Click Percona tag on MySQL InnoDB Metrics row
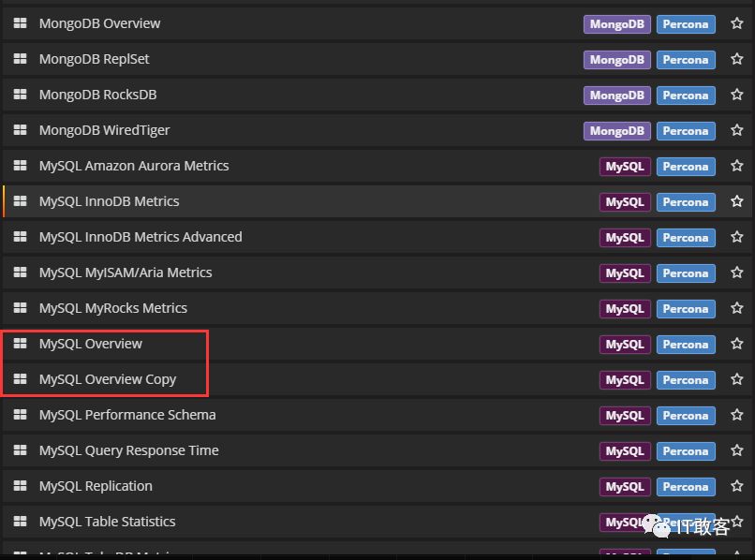This screenshot has height=560, width=755. point(686,202)
